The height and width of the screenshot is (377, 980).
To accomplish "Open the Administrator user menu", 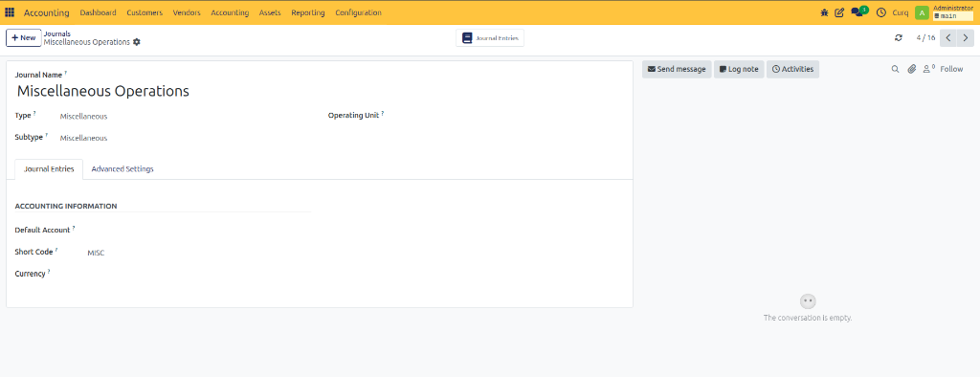I will coord(953,12).
